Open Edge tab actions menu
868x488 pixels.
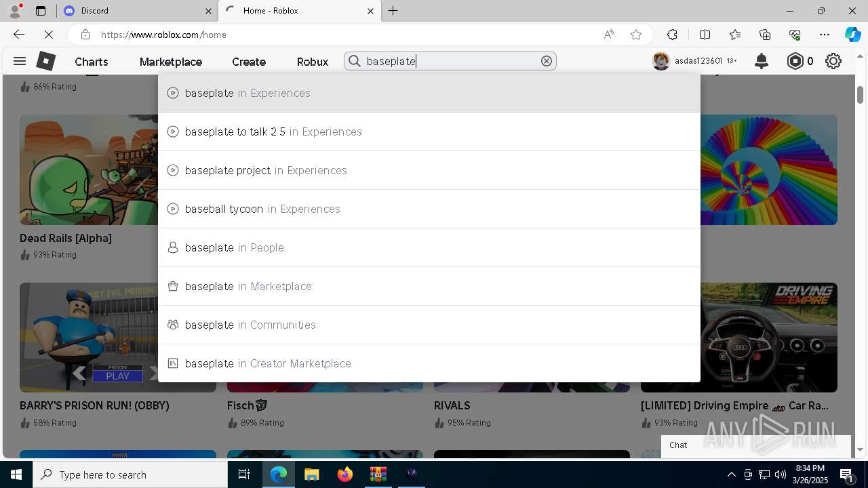(41, 11)
